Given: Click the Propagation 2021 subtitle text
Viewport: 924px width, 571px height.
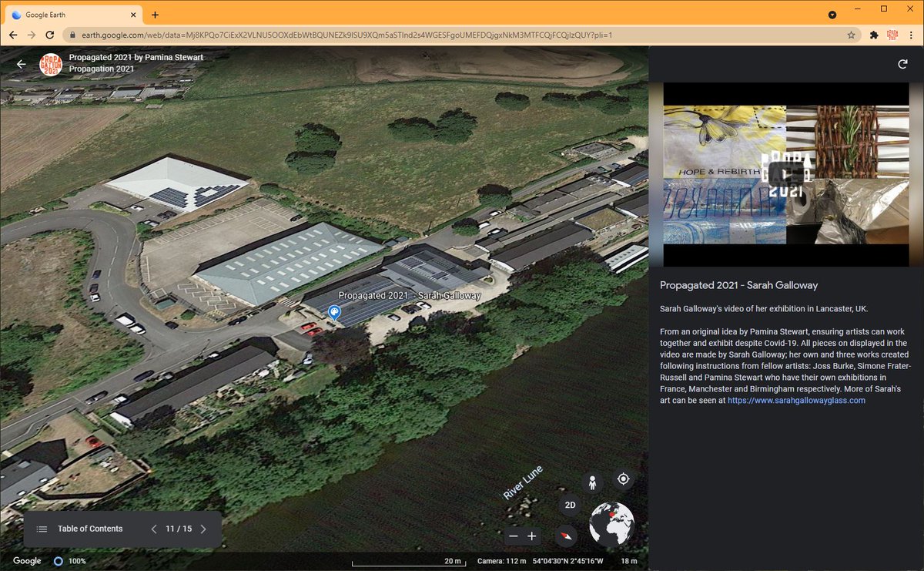Looking at the screenshot, I should (x=102, y=69).
